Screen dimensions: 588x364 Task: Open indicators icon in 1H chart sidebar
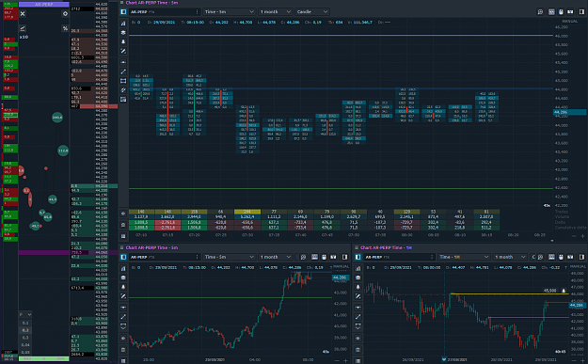pyautogui.click(x=358, y=268)
